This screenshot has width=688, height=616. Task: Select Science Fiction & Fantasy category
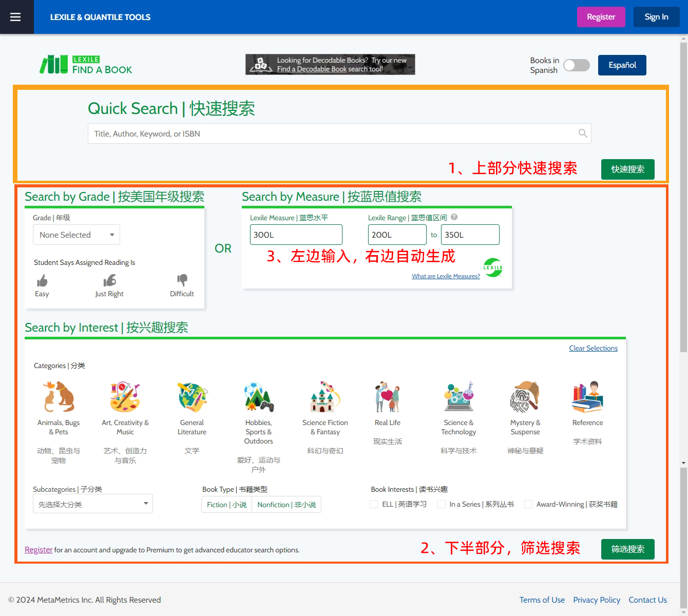[325, 397]
